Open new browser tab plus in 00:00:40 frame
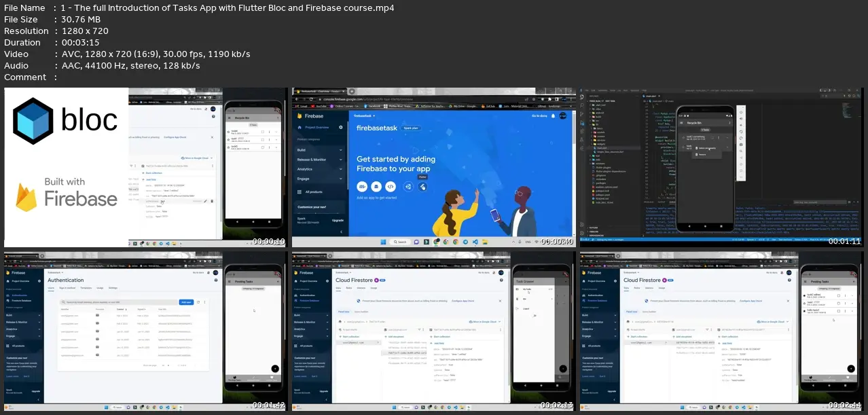This screenshot has height=415, width=868. coord(352,91)
